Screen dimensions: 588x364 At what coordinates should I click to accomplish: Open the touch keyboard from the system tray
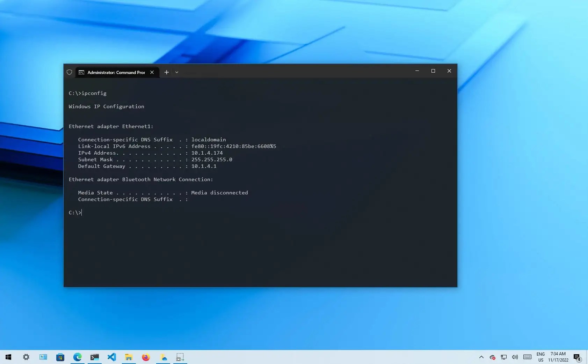[x=528, y=357]
